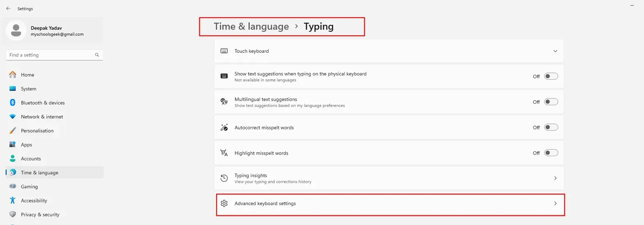Click the Typing insights history icon
Screen dimensions: 644x225
[x=224, y=178]
